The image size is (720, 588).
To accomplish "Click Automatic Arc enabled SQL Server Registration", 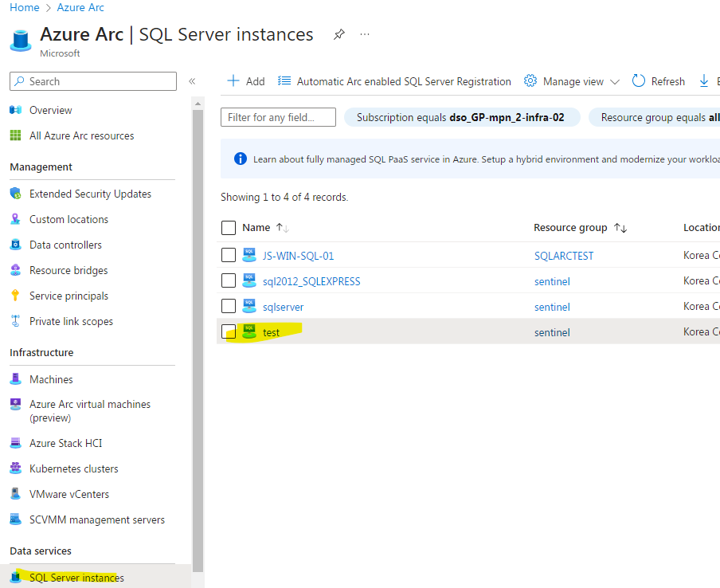I will click(394, 81).
